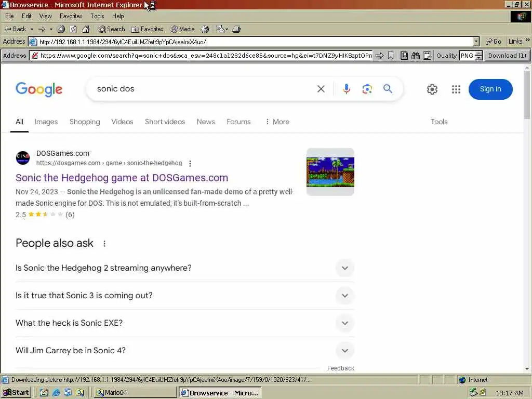Switch to the Shopping tab
The height and width of the screenshot is (399, 532).
[85, 122]
